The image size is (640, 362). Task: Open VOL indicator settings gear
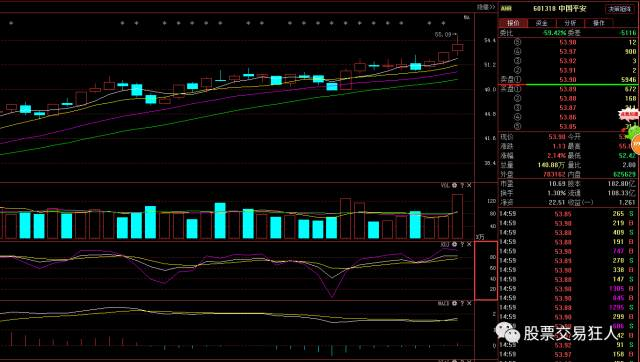pyautogui.click(x=455, y=185)
